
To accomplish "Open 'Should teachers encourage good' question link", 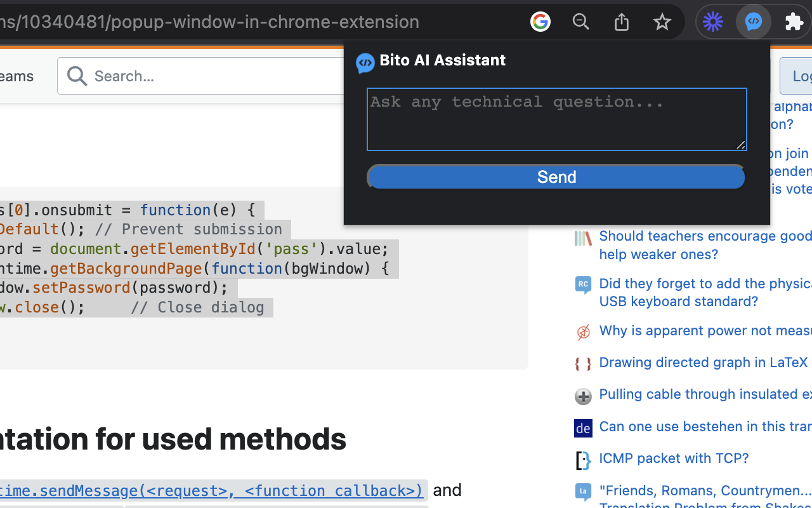I will [705, 244].
